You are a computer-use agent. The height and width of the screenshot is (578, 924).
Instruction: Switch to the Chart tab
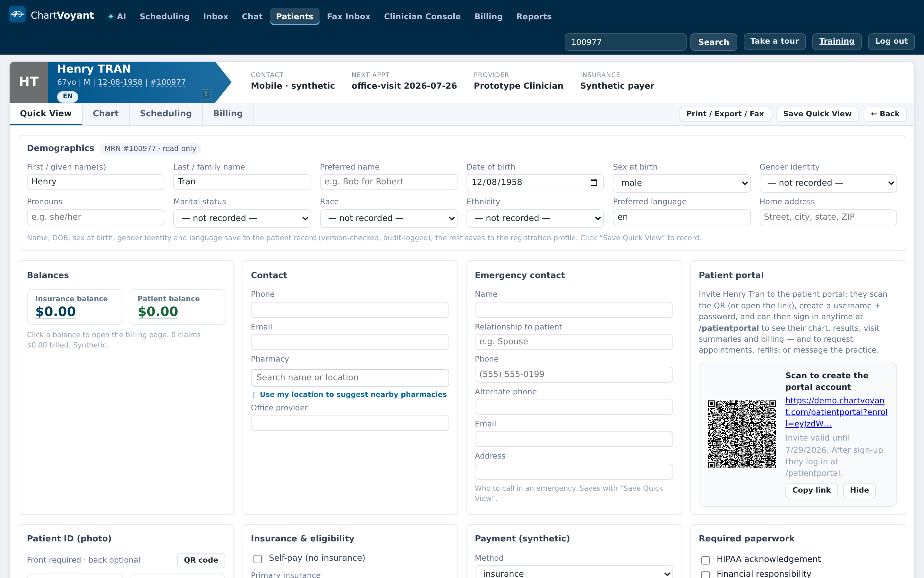click(106, 114)
